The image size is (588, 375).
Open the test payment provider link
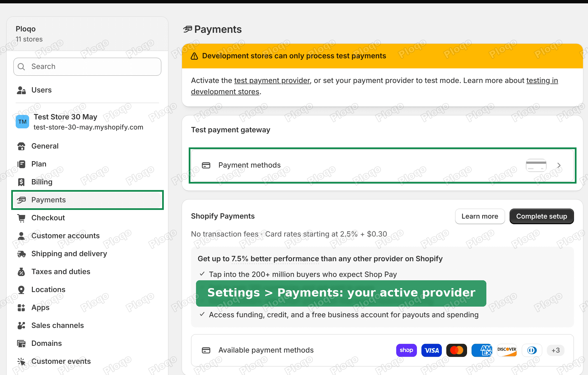[272, 80]
